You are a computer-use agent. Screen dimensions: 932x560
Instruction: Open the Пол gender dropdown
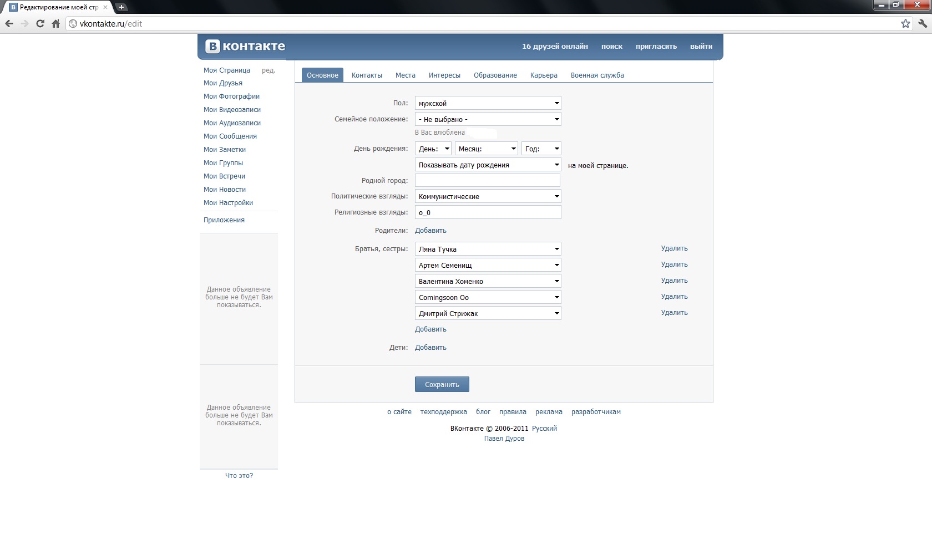coord(488,103)
